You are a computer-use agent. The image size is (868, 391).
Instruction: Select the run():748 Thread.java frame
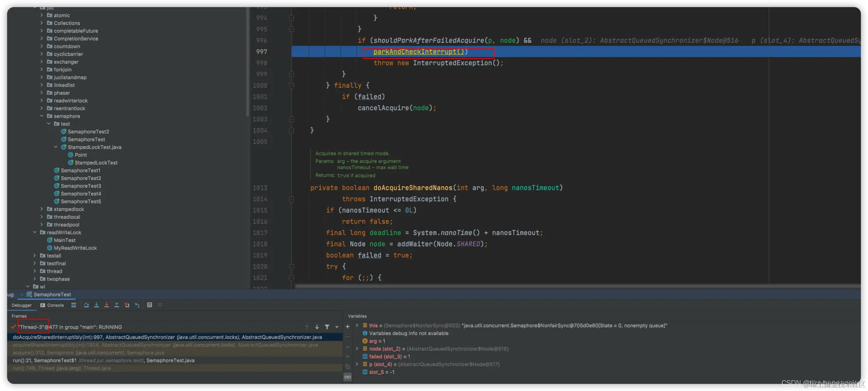175,368
